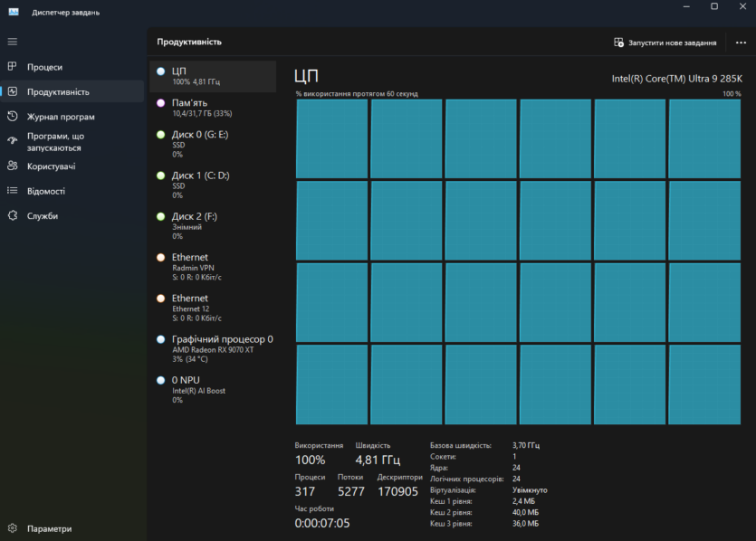The height and width of the screenshot is (541, 756).
Task: Show the Відомості page
Action: coord(72,191)
